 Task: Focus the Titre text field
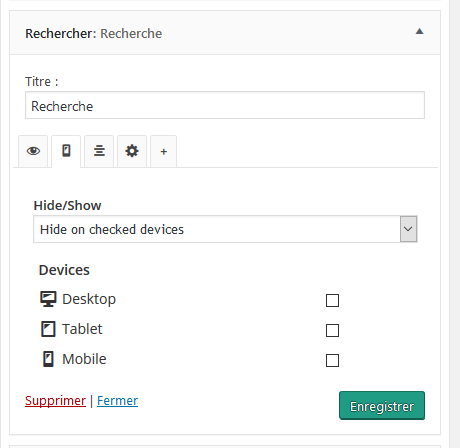[x=225, y=105]
